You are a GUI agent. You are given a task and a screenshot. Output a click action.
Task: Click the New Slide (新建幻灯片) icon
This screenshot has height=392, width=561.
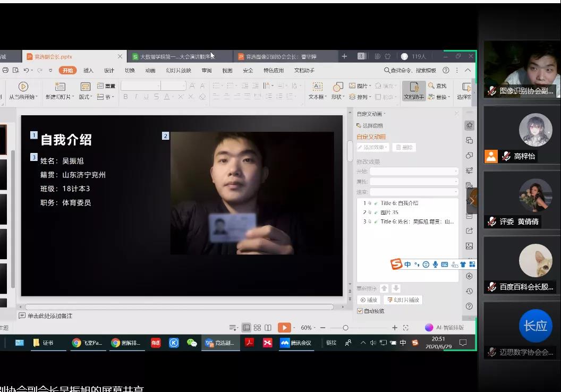coord(59,87)
